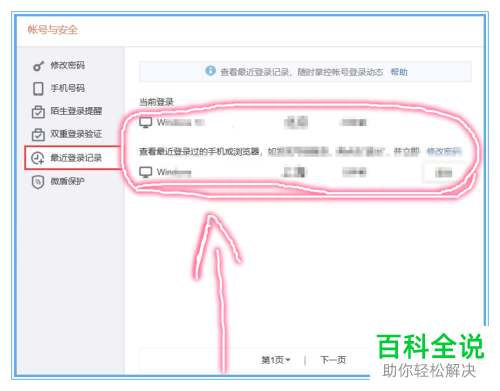Click the badge icon beside 陌生登录提醒
This screenshot has height=391, width=500.
point(38,112)
